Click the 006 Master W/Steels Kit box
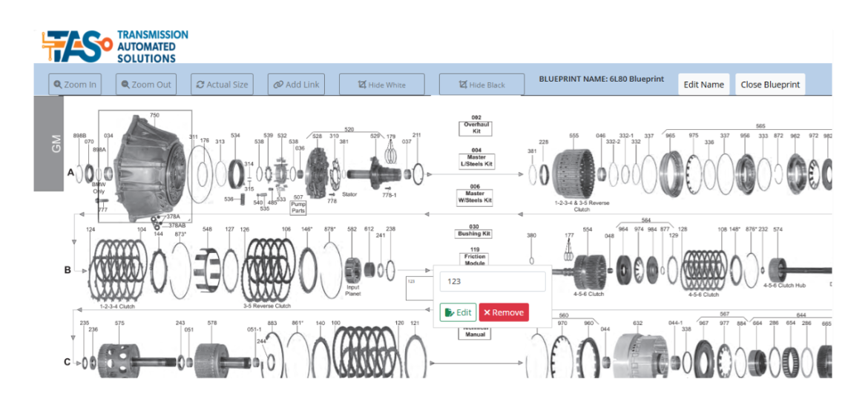 pyautogui.click(x=476, y=197)
